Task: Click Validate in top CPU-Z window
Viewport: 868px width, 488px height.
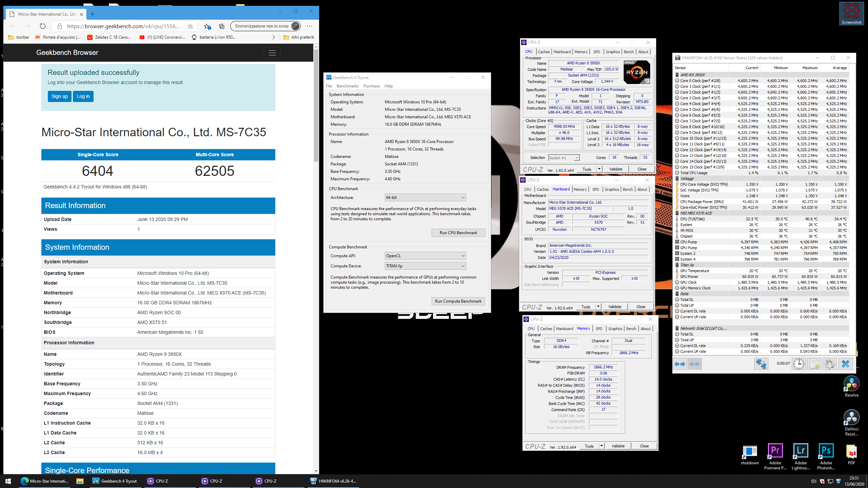Action: click(x=616, y=169)
